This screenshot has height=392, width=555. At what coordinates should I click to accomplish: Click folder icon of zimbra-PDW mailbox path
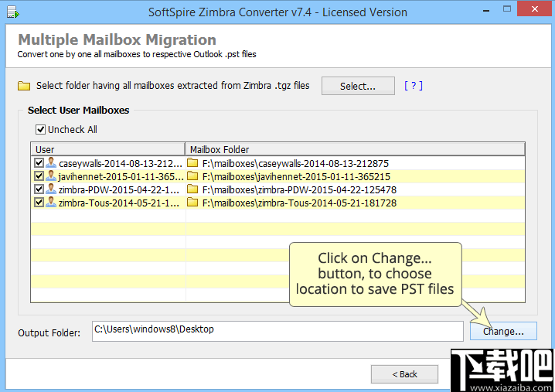point(192,189)
